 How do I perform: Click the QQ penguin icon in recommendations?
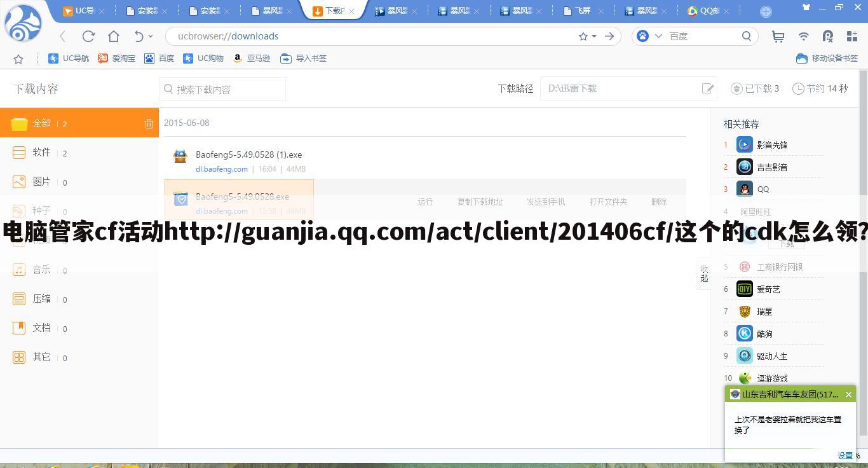(x=745, y=189)
